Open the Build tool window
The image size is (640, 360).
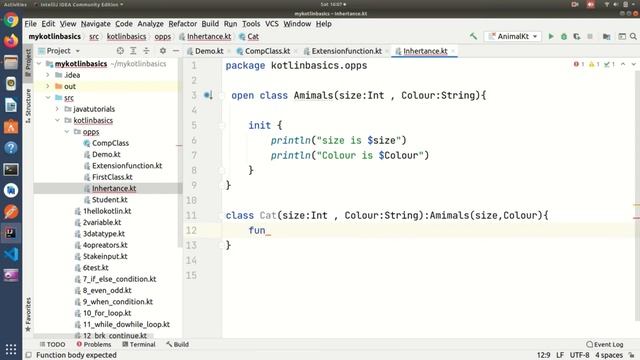pos(178,344)
